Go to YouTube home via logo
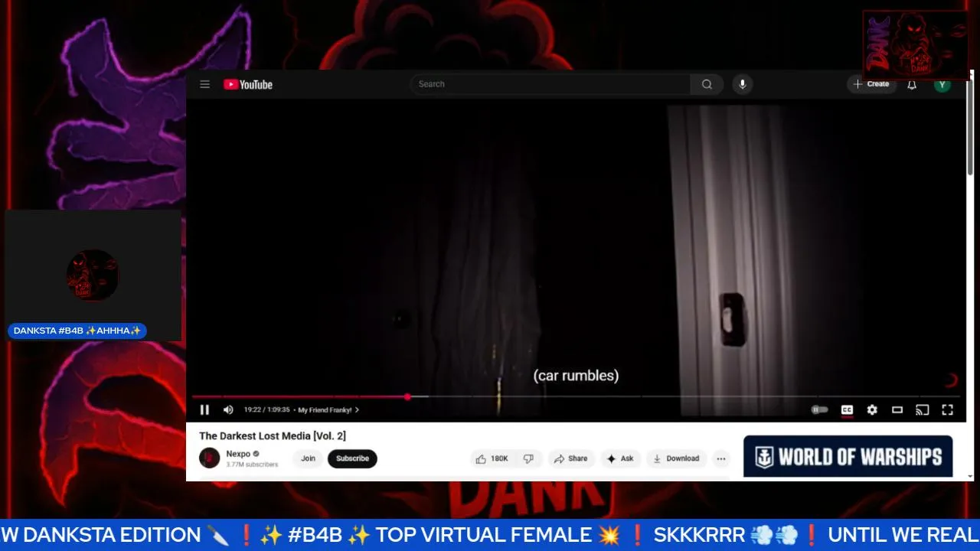 coord(248,84)
